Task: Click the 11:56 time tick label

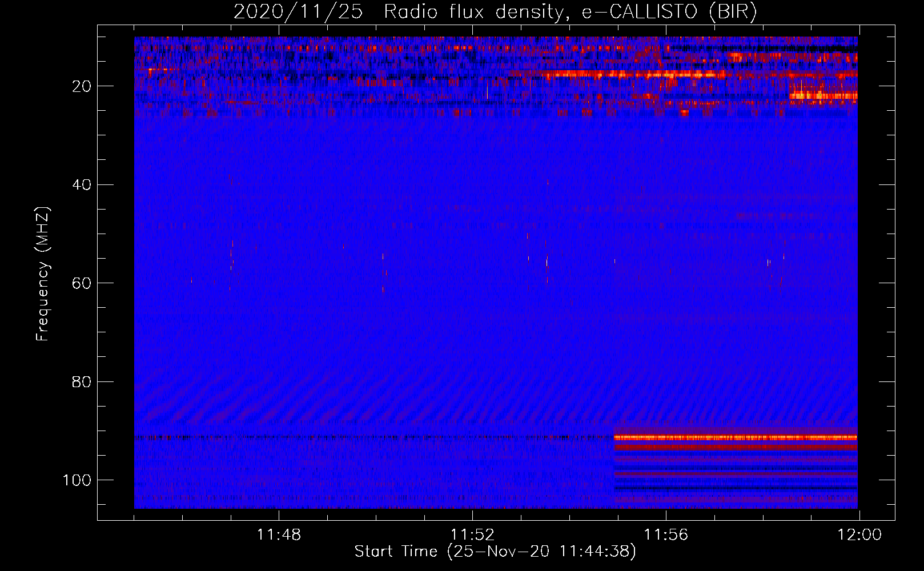Action: tap(666, 535)
